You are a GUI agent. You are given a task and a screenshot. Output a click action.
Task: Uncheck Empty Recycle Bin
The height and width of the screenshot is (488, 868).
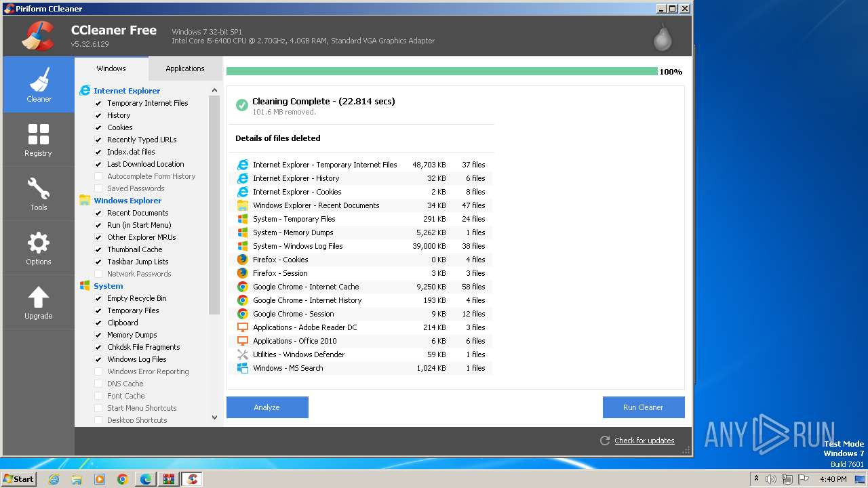(98, 298)
